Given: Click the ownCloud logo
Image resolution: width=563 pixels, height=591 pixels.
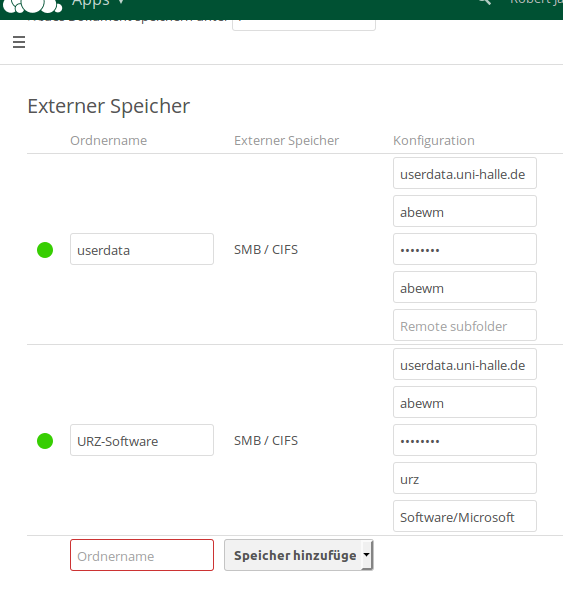Looking at the screenshot, I should tap(32, 5).
